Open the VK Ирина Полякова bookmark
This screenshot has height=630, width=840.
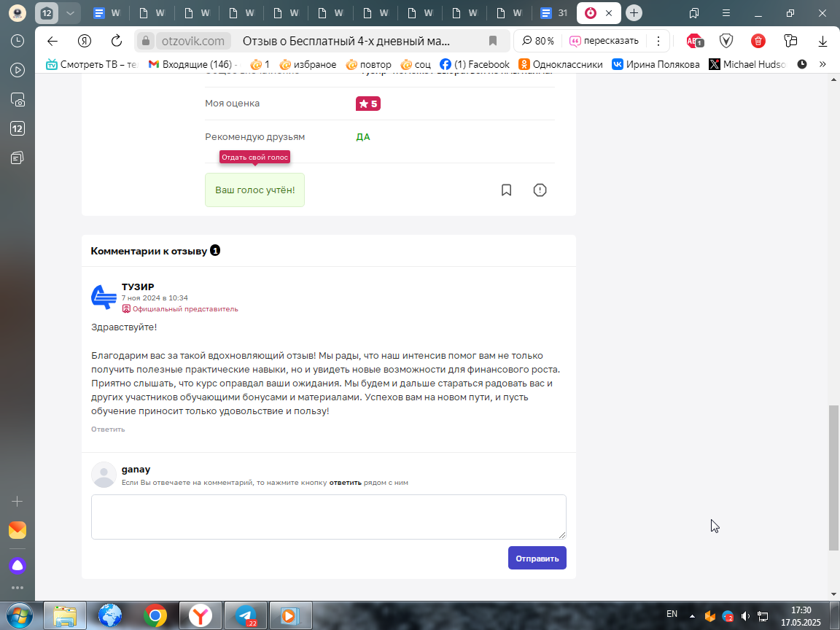(656, 64)
